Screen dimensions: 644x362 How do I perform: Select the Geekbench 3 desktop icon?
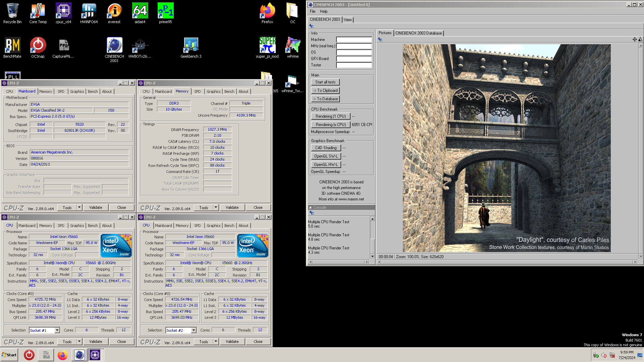[x=191, y=48]
